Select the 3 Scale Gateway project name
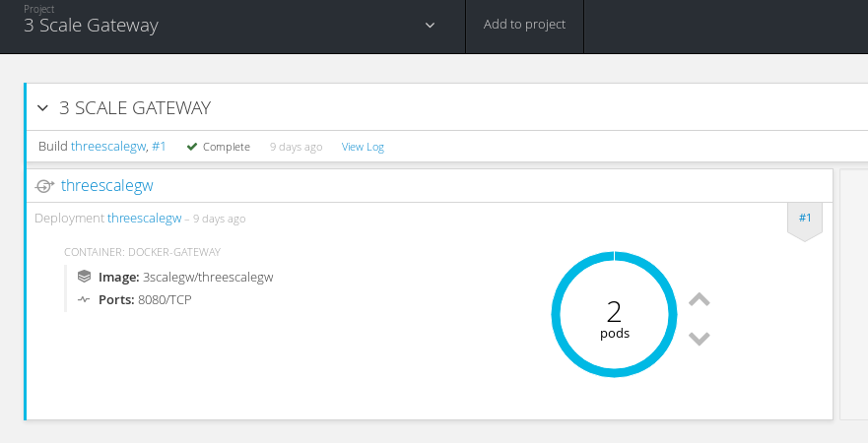The image size is (868, 443). [x=91, y=26]
